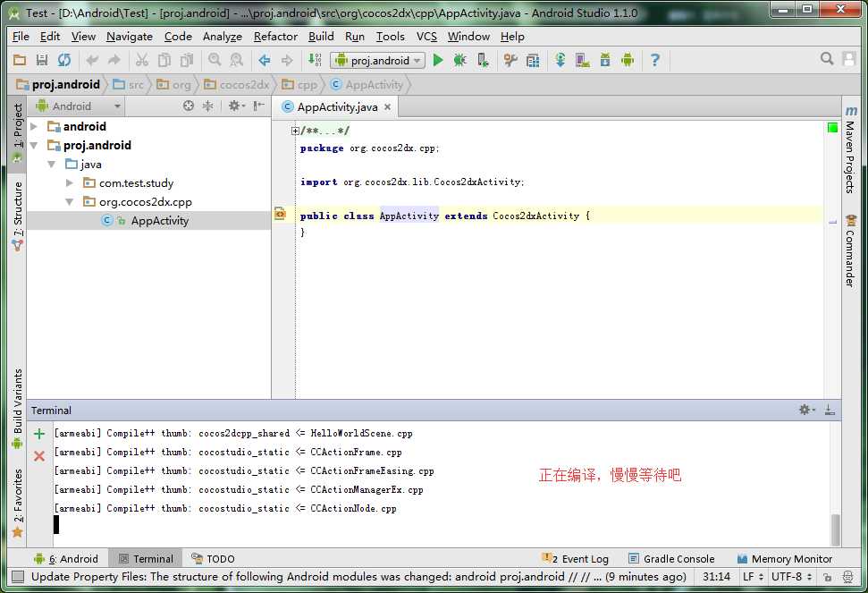Navigate Forward with the right arrow icon

click(x=287, y=60)
